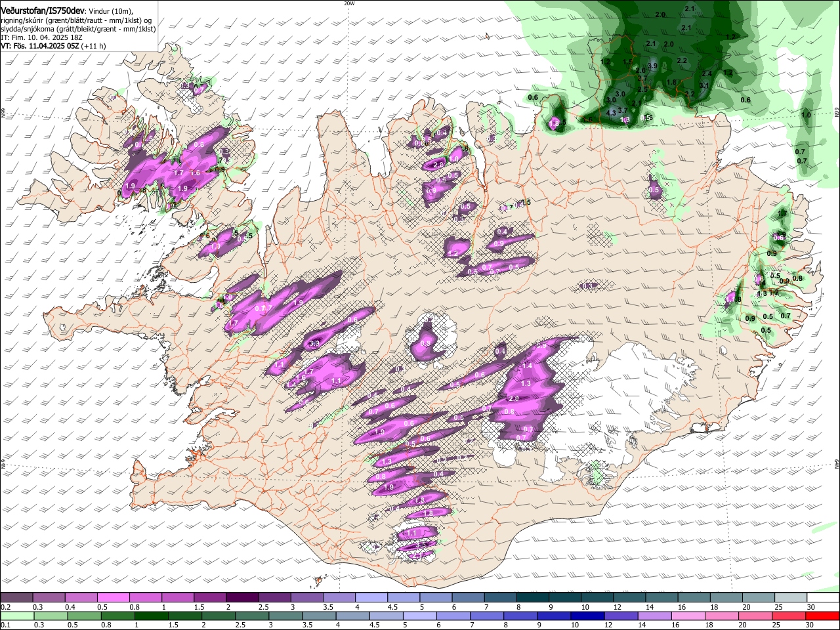Viewport: 840px width, 630px height.
Task: Click the 2.4 rain value in northeast sea area
Action: tap(707, 73)
